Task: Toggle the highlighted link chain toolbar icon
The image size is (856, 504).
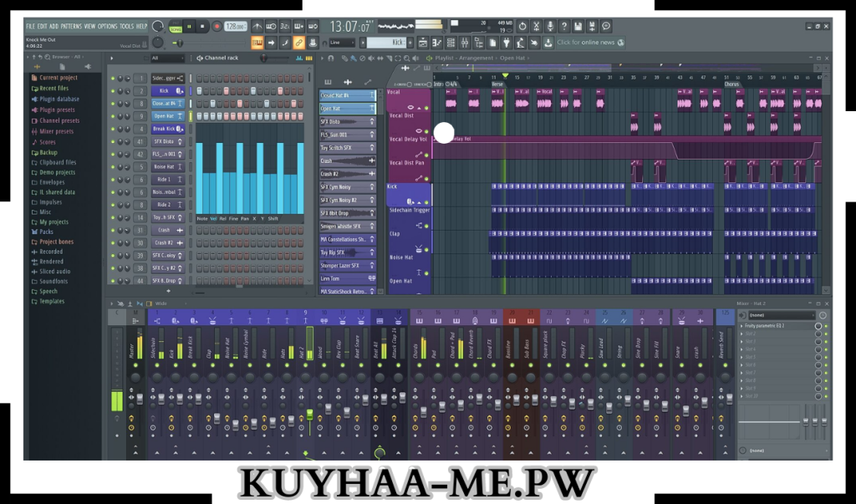Action: pyautogui.click(x=298, y=43)
